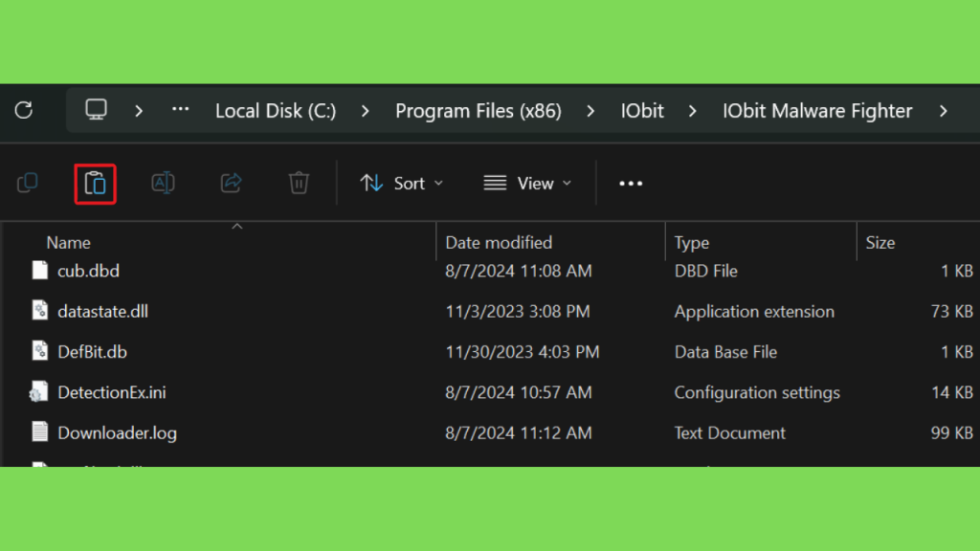Viewport: 980px width, 551px height.
Task: Click the date 8/7/2024 11:12 AM
Action: [519, 433]
